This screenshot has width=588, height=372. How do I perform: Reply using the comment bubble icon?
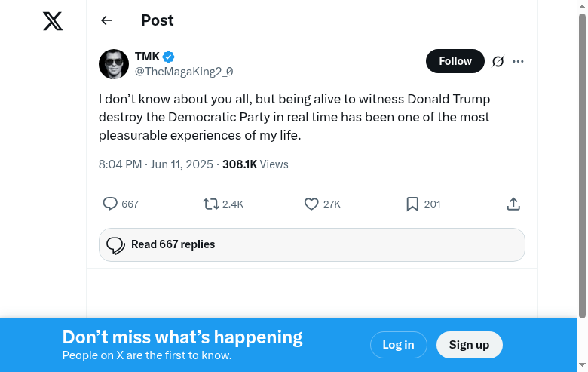pos(110,204)
